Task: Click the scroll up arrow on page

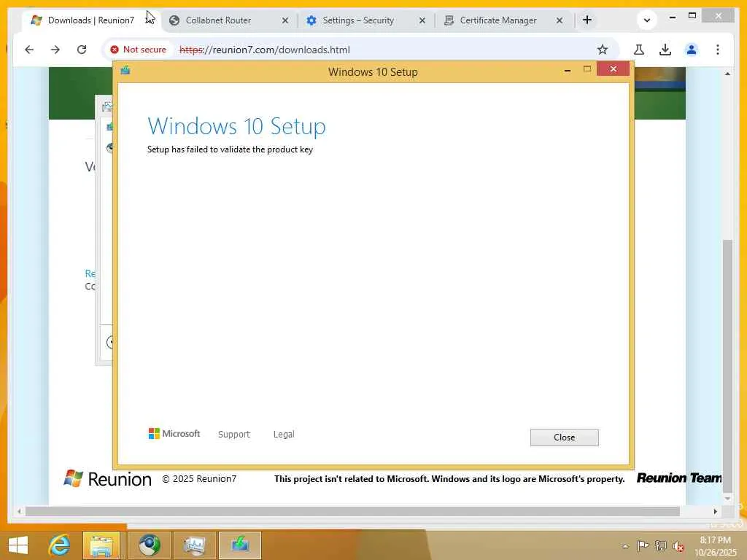Action: click(727, 74)
